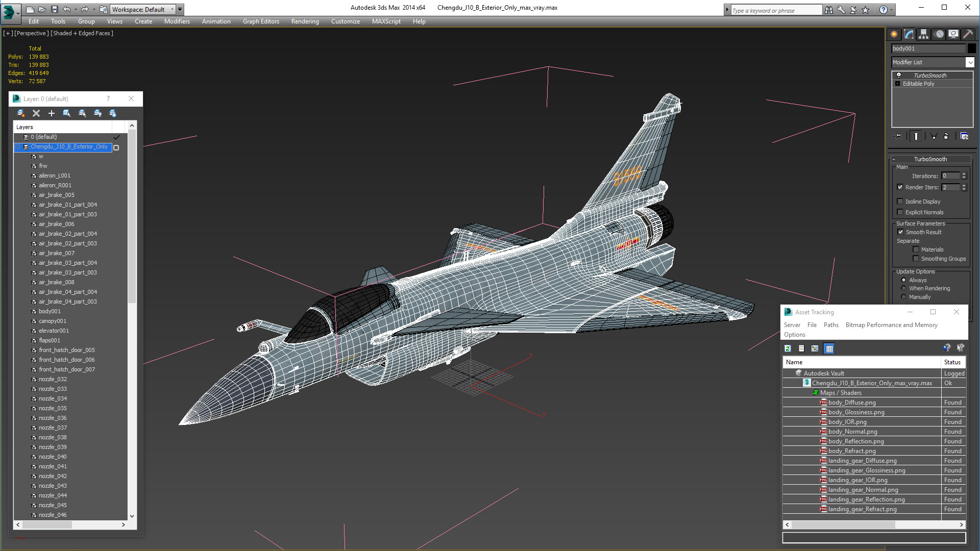Open the Undo history dropdown arrow
The height and width of the screenshot is (551, 980).
[76, 9]
